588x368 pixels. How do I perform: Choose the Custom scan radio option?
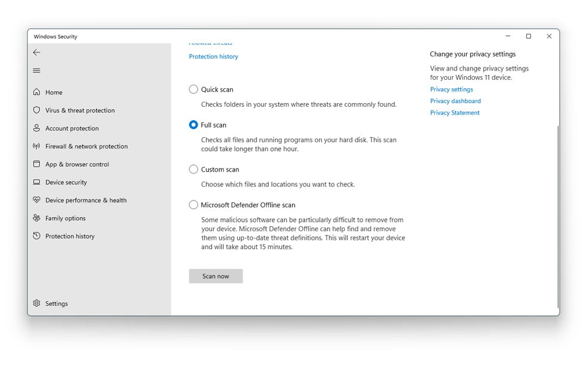coord(193,169)
